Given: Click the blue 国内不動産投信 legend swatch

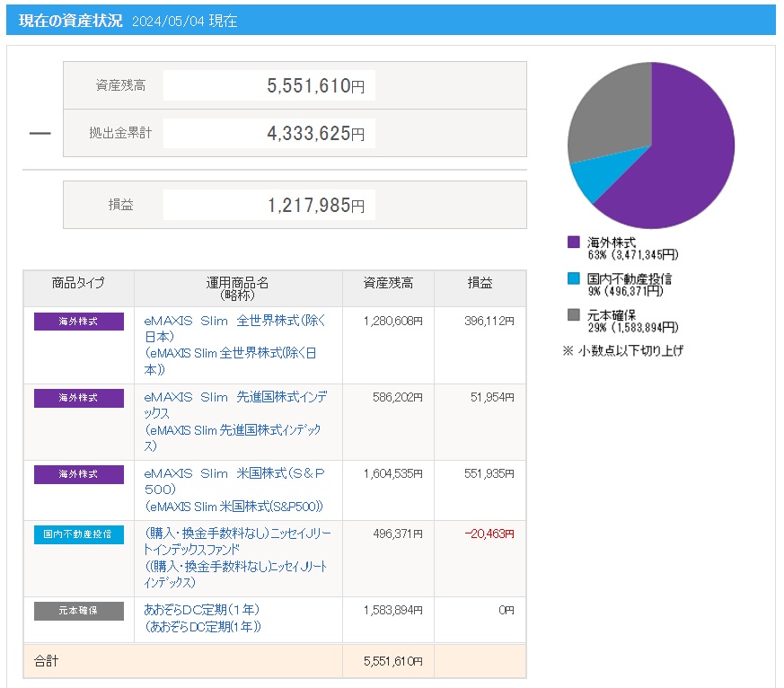Looking at the screenshot, I should 573,279.
